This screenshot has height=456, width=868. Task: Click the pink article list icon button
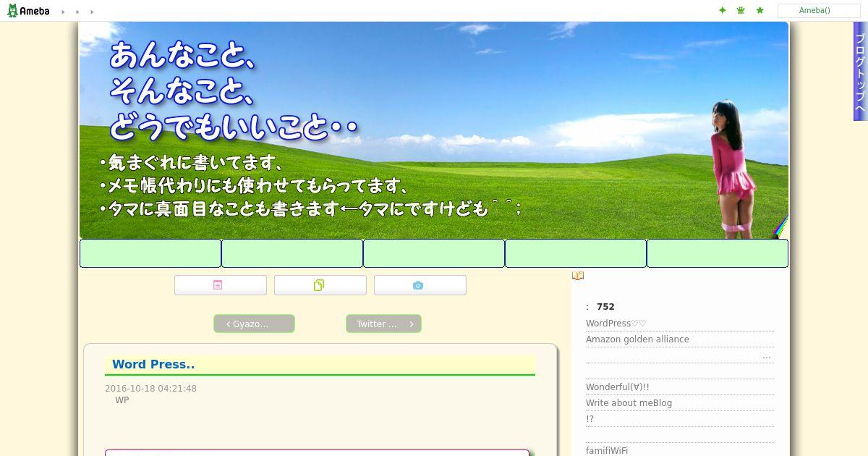tap(221, 285)
